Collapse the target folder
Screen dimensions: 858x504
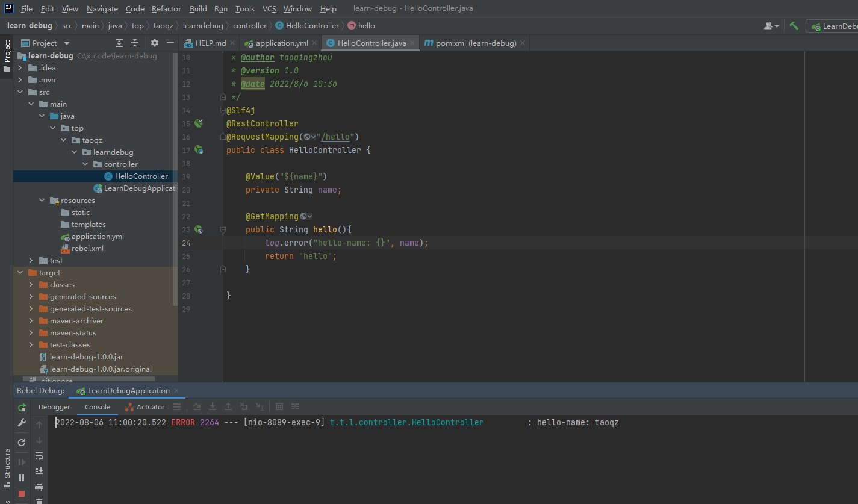tap(20, 273)
